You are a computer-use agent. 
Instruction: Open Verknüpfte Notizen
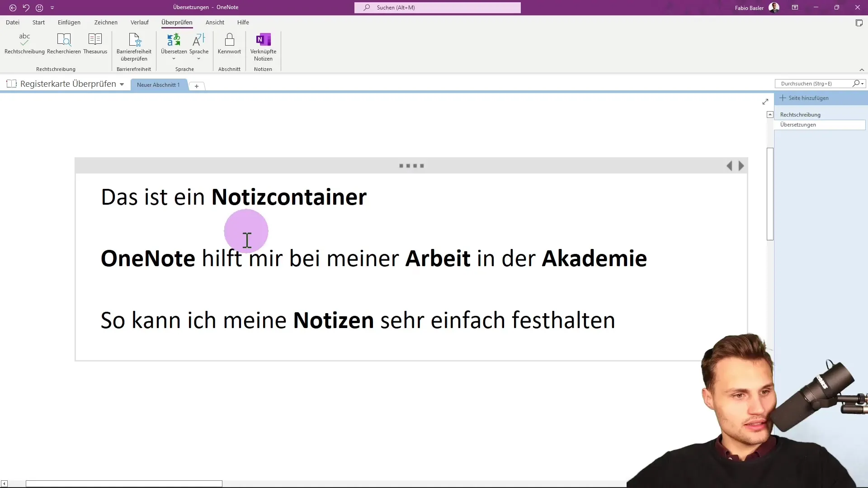tap(263, 47)
